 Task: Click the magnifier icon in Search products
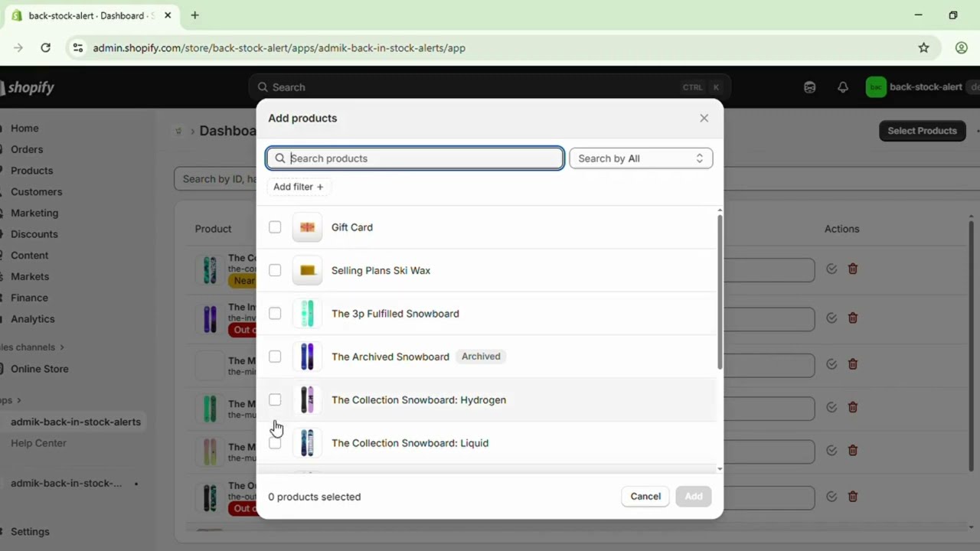click(280, 158)
